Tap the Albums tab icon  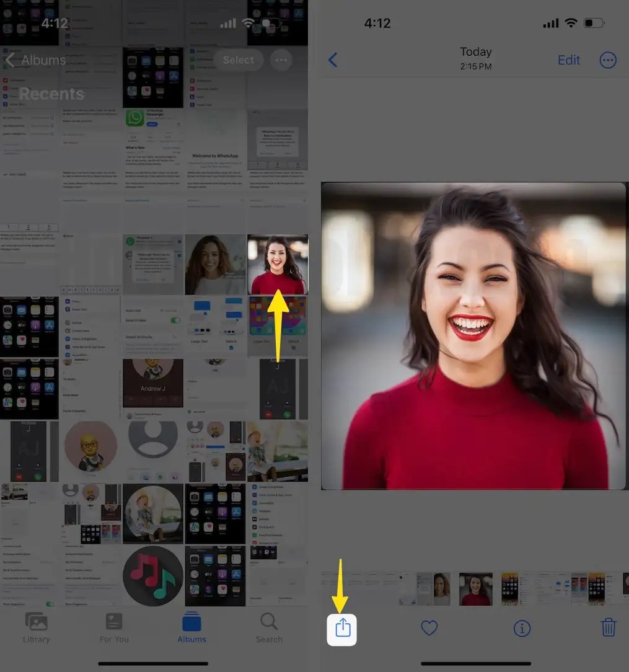pyautogui.click(x=191, y=622)
